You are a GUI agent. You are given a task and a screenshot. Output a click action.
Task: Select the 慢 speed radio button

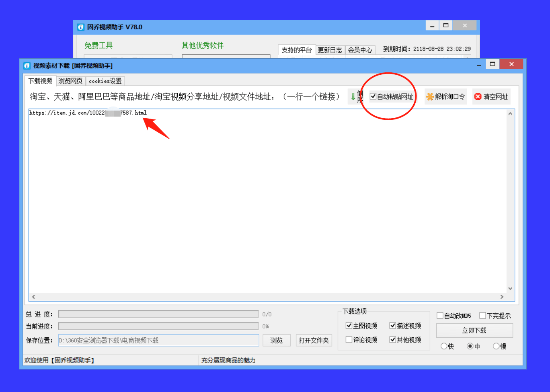pyautogui.click(x=496, y=346)
